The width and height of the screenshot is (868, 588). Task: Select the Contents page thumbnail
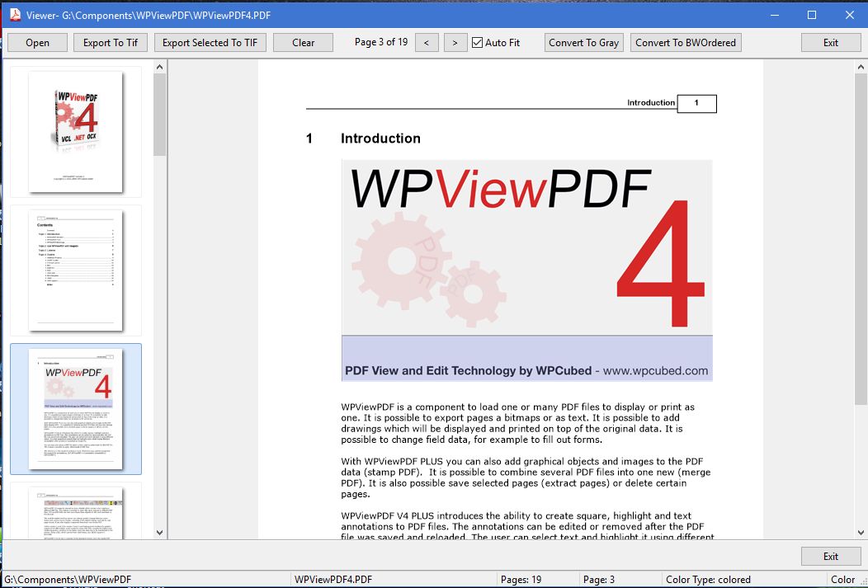pos(76,270)
